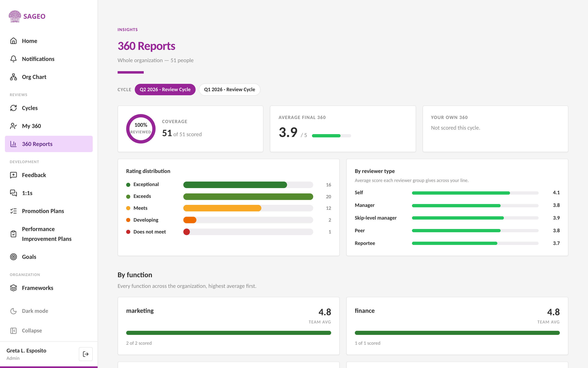Collapse the sidebar
Viewport: 588px width, 368px height.
(49, 331)
